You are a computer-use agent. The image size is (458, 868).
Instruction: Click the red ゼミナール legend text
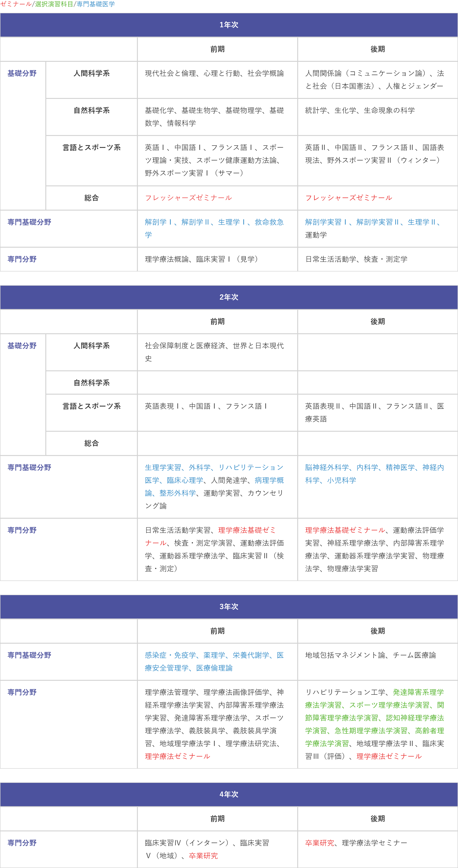[x=16, y=4]
